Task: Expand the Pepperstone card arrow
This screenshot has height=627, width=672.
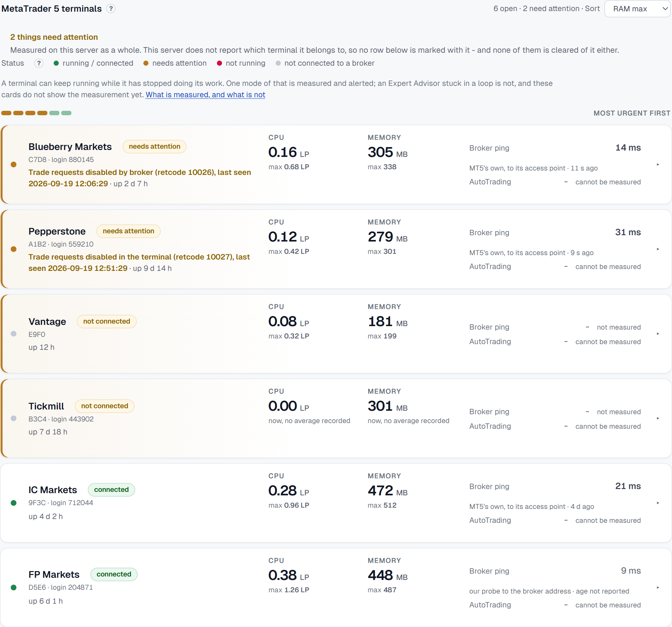Action: tap(658, 249)
